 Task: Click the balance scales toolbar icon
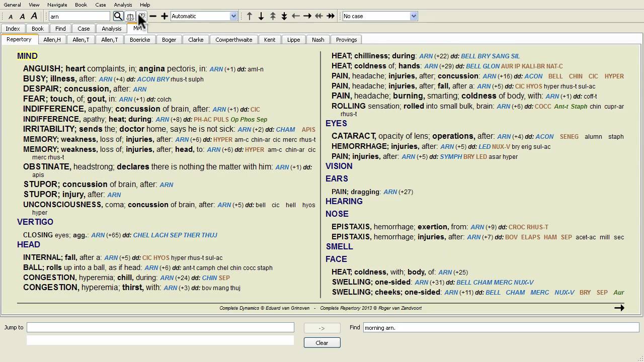tap(130, 16)
